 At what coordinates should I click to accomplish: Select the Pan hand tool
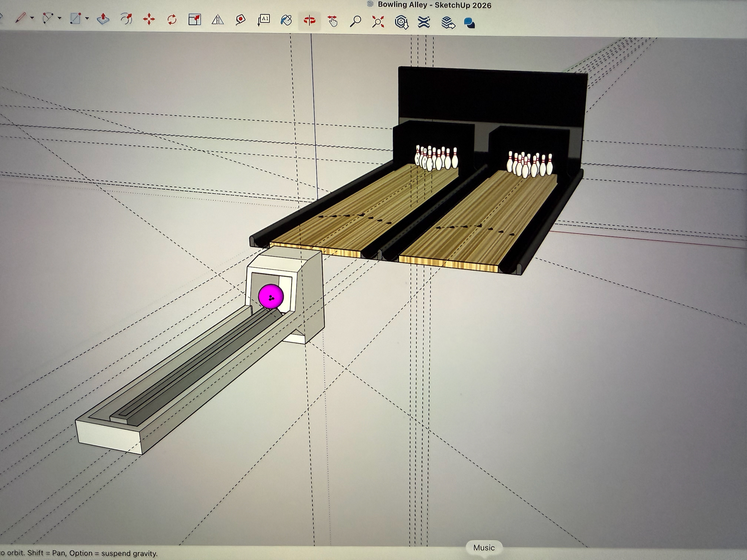[x=333, y=21]
